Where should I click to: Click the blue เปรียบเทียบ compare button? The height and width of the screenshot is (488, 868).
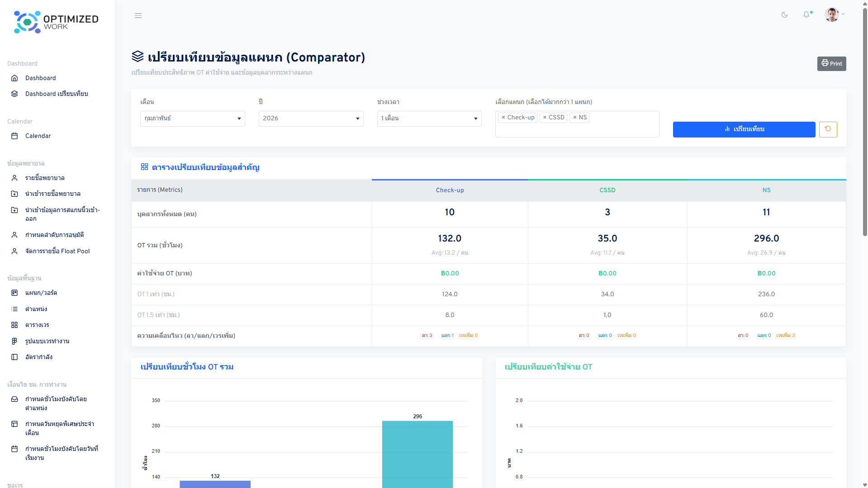pyautogui.click(x=744, y=129)
